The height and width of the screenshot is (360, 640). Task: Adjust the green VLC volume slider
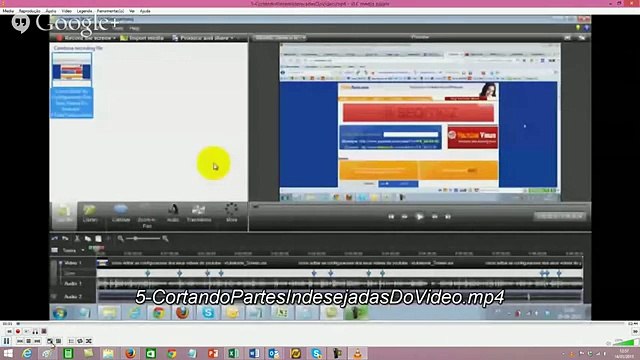point(626,342)
